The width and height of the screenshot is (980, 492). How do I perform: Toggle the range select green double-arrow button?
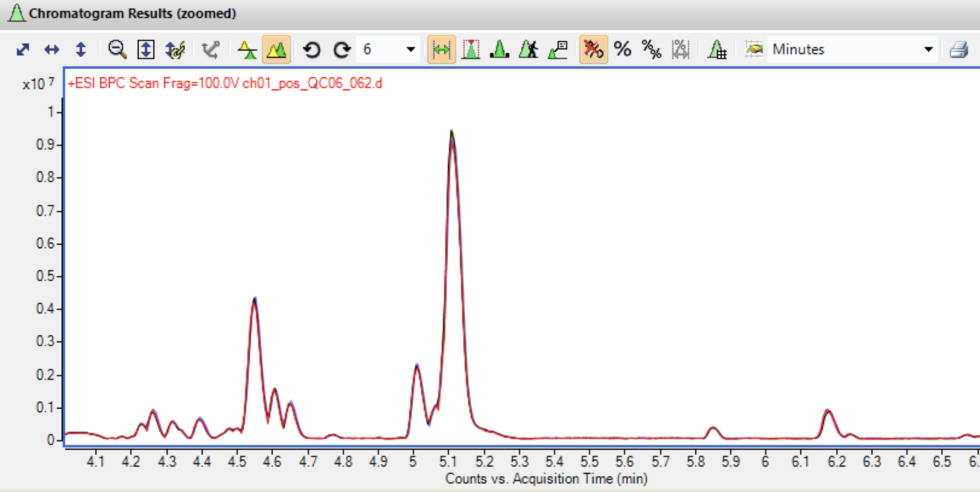pyautogui.click(x=442, y=49)
